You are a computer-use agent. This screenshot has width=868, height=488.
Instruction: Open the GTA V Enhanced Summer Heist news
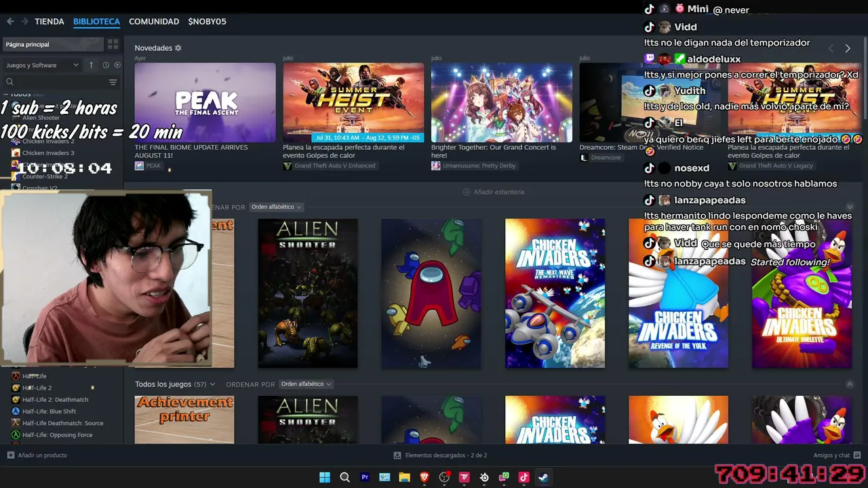coord(353,102)
